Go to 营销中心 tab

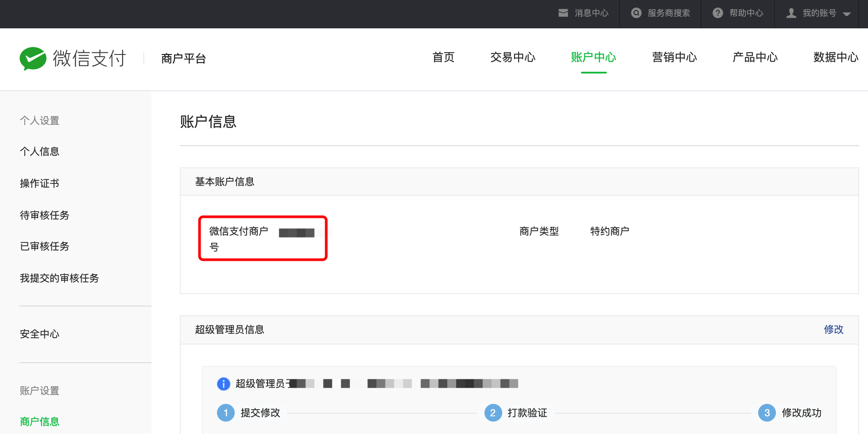[674, 57]
